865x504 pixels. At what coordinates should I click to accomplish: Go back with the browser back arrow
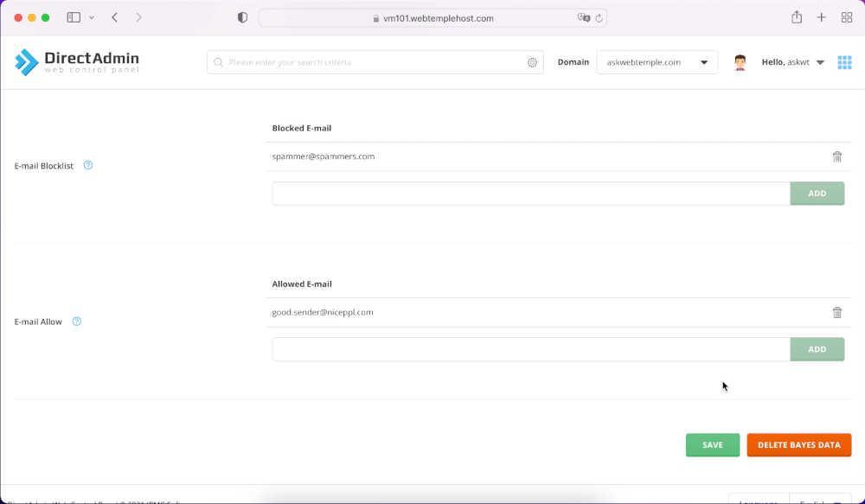(115, 17)
